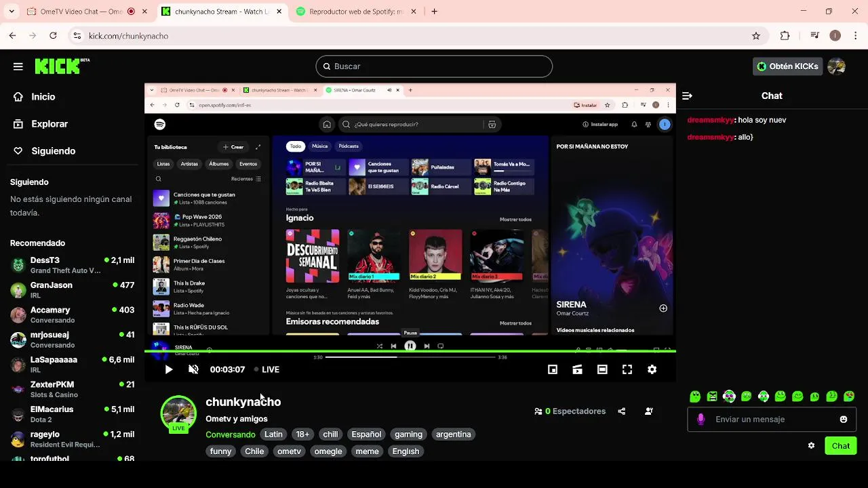Send message with green Chat button
Image resolution: width=868 pixels, height=488 pixels.
tap(840, 446)
